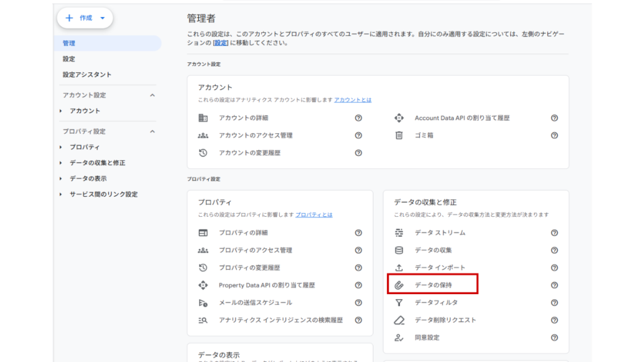The height and width of the screenshot is (362, 644).
Task: Click help icon beside データの保持
Action: pos(554,285)
